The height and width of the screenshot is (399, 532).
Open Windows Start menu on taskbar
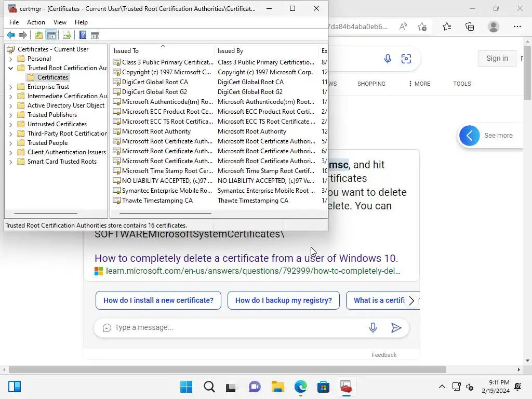point(186,387)
